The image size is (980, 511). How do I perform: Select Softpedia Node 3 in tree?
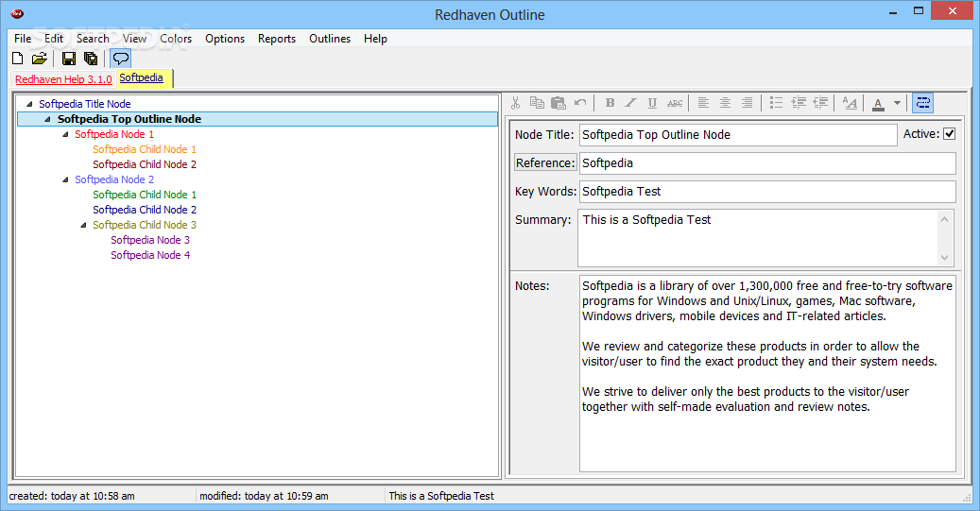[150, 240]
